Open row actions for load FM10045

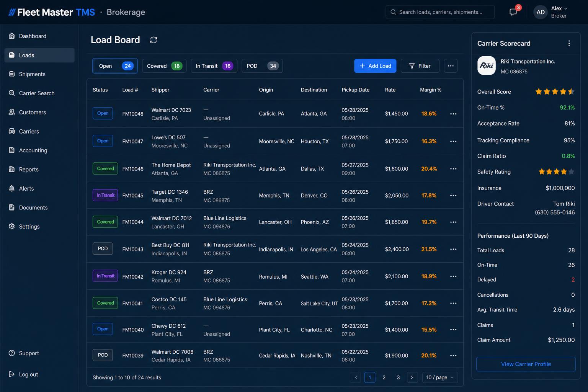(453, 195)
